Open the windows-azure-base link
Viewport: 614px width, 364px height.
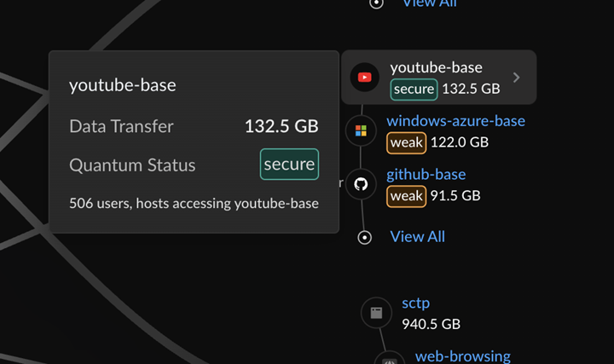pos(455,121)
